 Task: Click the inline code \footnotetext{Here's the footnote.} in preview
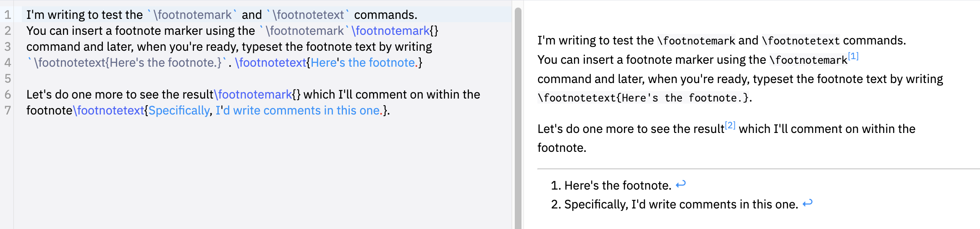(x=643, y=98)
